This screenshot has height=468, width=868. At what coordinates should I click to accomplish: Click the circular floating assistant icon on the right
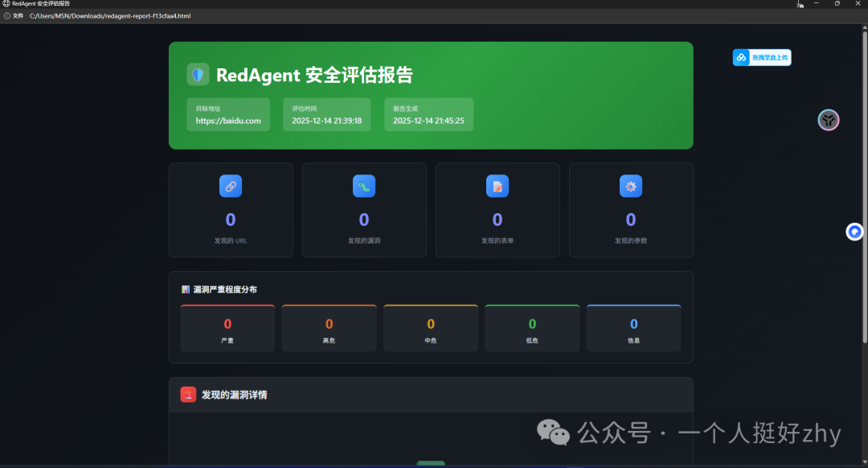click(829, 120)
